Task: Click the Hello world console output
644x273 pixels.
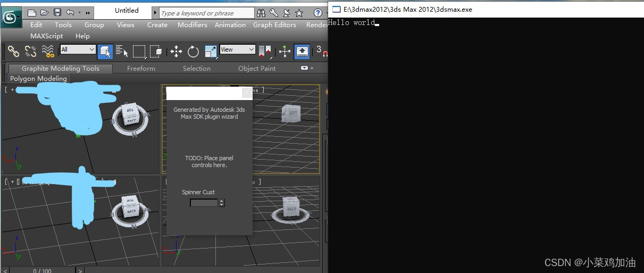Action: (352, 22)
